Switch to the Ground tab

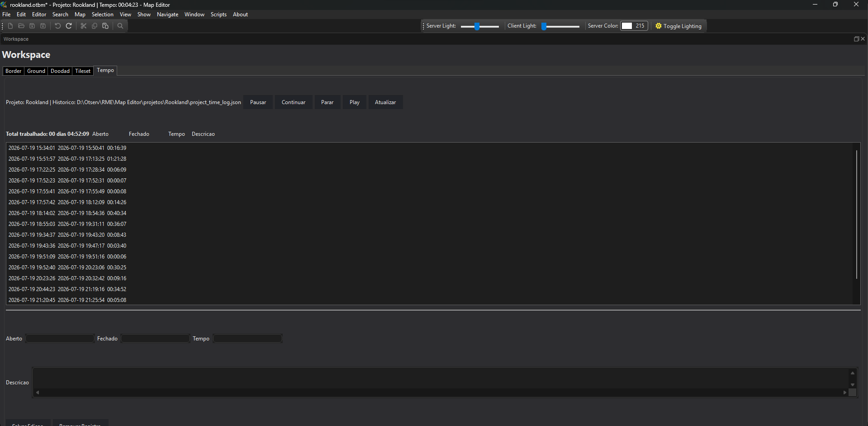(36, 71)
